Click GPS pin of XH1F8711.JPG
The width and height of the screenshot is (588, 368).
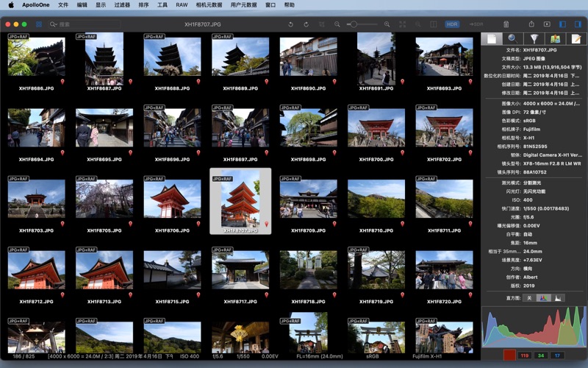tap(470, 224)
